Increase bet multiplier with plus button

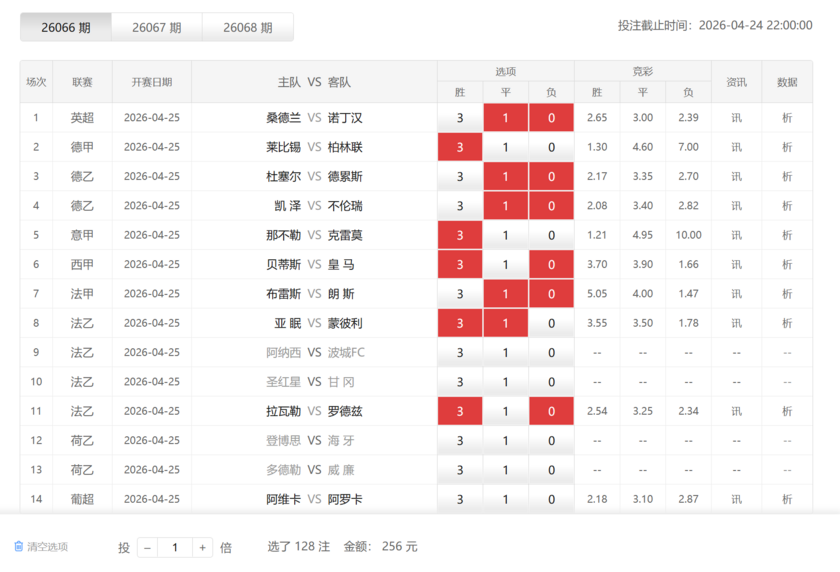coord(202,547)
